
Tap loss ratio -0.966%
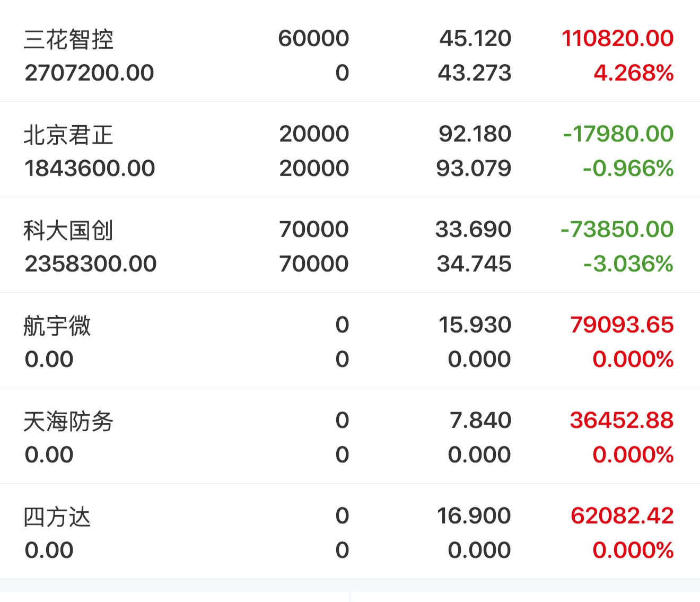[628, 168]
